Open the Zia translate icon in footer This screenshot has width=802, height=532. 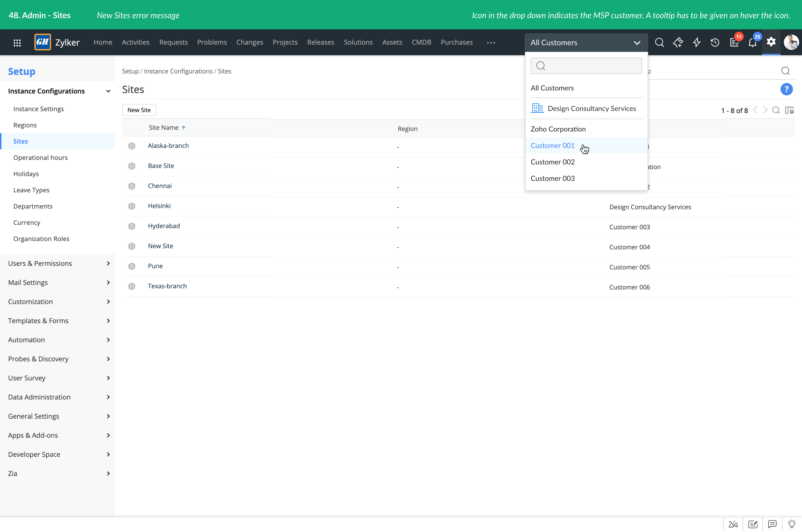click(x=733, y=524)
